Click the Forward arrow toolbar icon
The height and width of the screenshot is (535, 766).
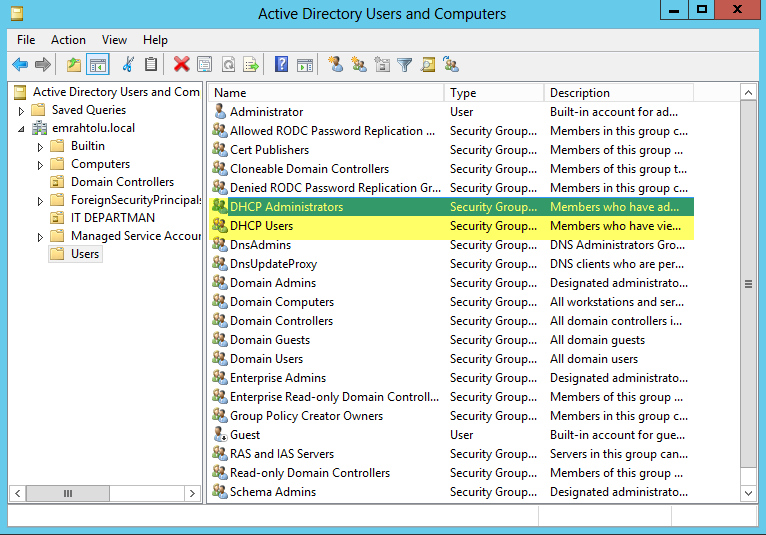click(x=43, y=64)
